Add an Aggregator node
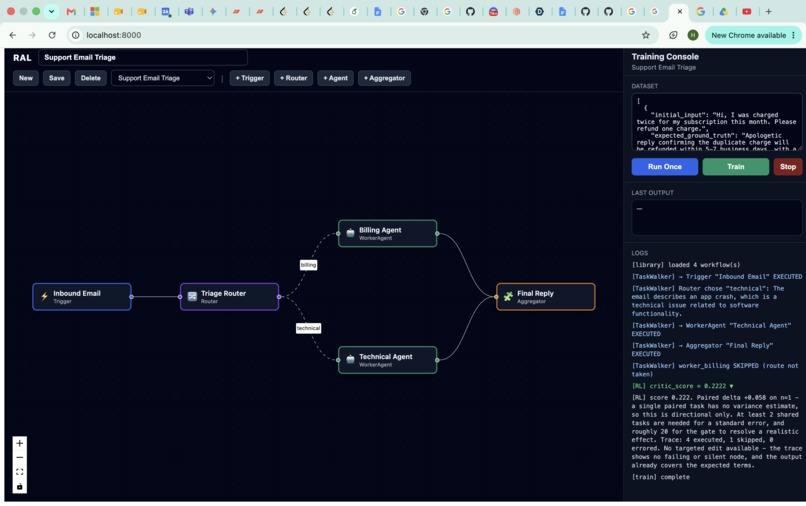 (384, 78)
